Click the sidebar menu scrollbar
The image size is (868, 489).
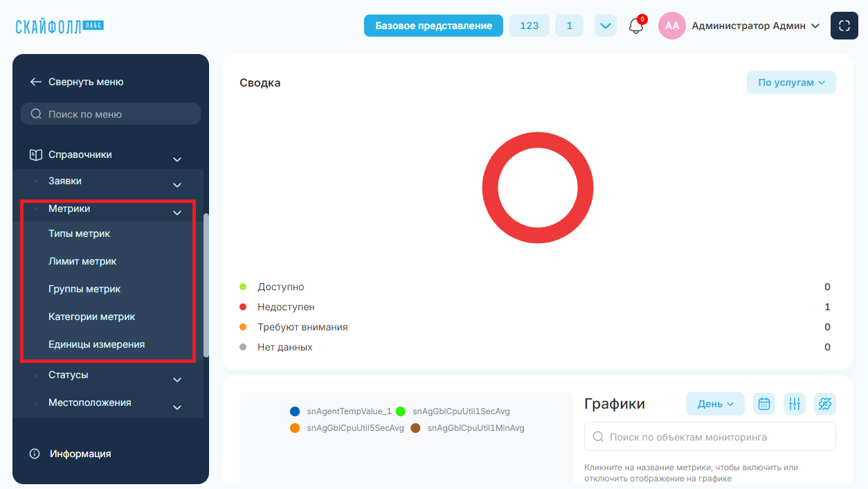tap(206, 284)
